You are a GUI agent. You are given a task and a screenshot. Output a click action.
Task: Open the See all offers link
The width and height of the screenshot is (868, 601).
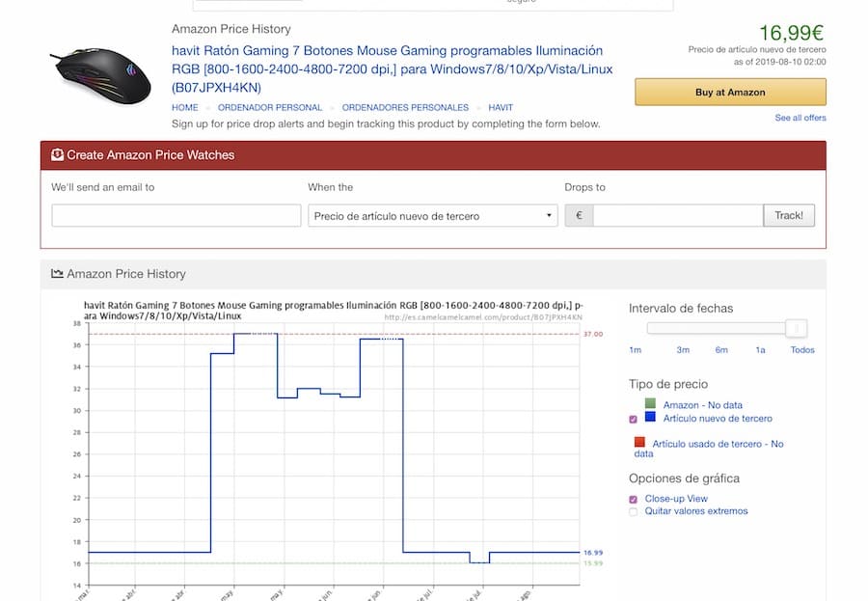click(800, 118)
